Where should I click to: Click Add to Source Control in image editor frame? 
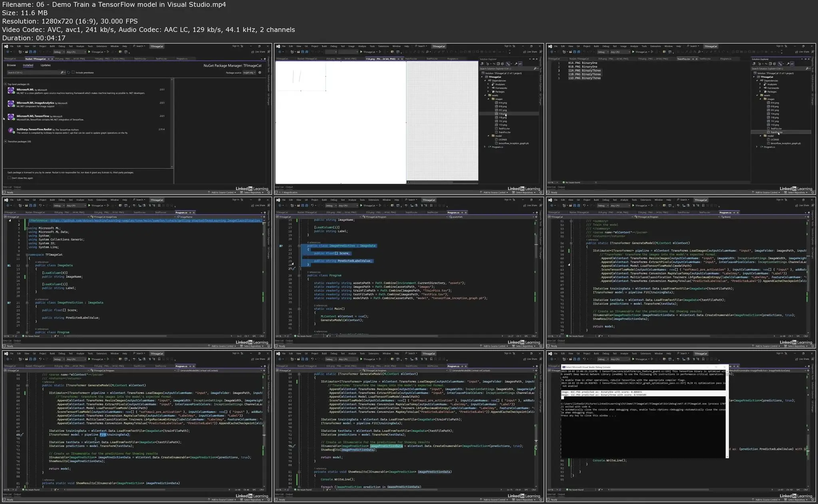(494, 192)
